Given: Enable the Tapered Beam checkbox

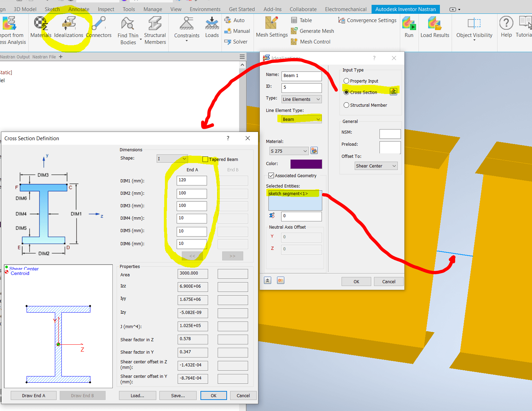Looking at the screenshot, I should click(206, 159).
